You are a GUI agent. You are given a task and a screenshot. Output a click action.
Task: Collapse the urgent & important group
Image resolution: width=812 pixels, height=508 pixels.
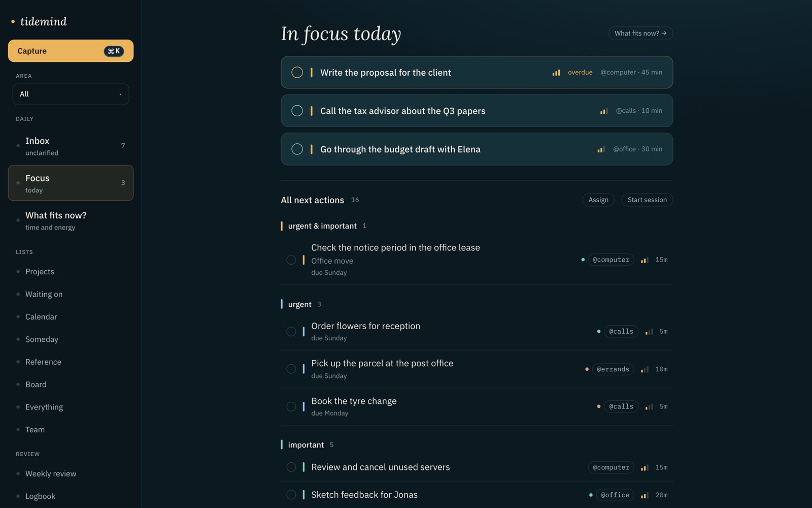click(x=323, y=226)
